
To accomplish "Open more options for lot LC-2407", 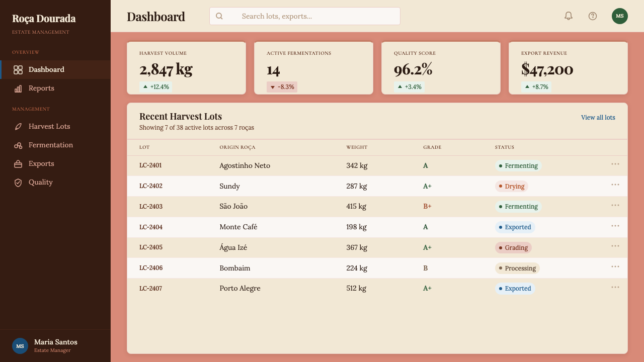I will pyautogui.click(x=615, y=287).
